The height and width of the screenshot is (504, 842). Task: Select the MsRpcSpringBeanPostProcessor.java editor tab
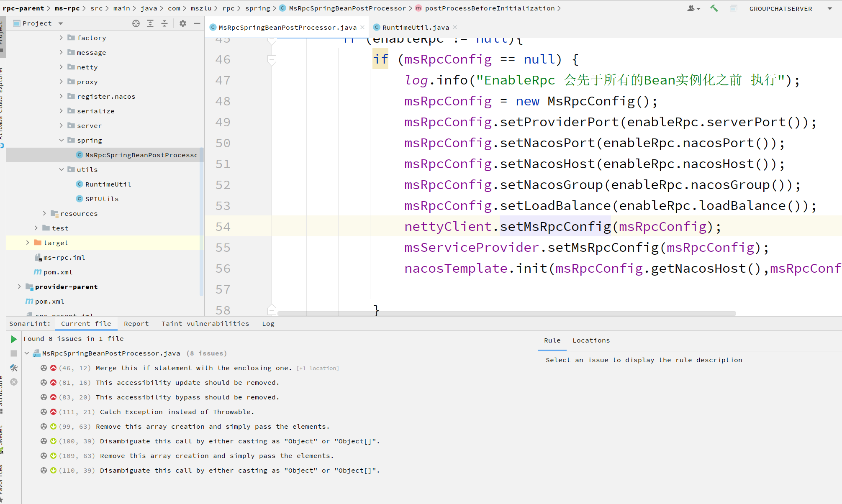(x=287, y=27)
